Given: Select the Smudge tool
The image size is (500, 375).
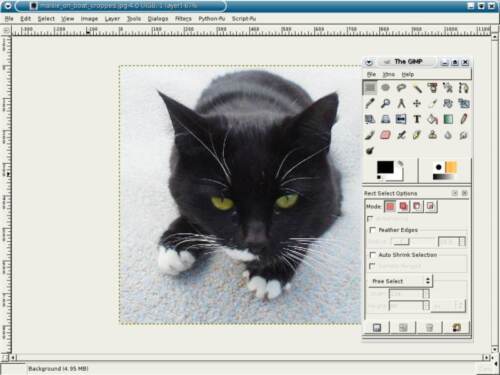Looking at the screenshot, I should [464, 135].
